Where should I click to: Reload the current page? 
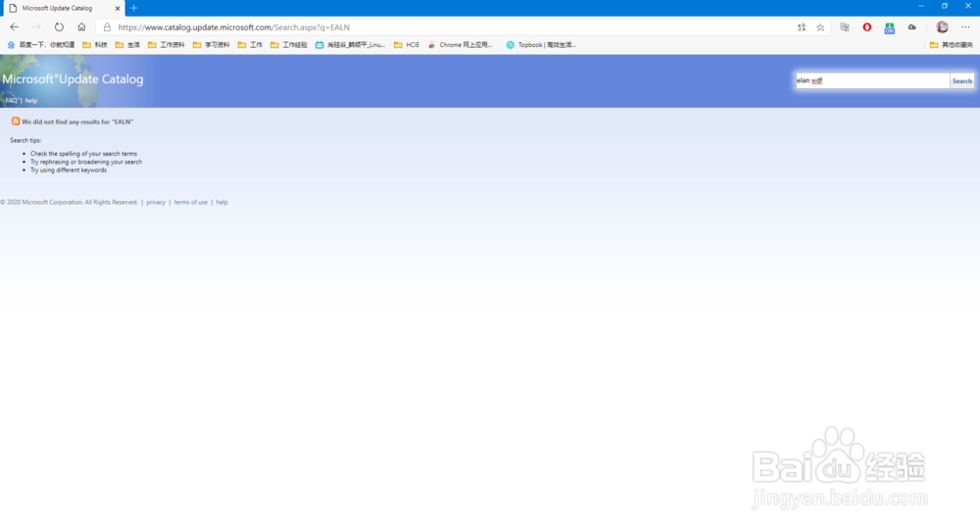59,26
